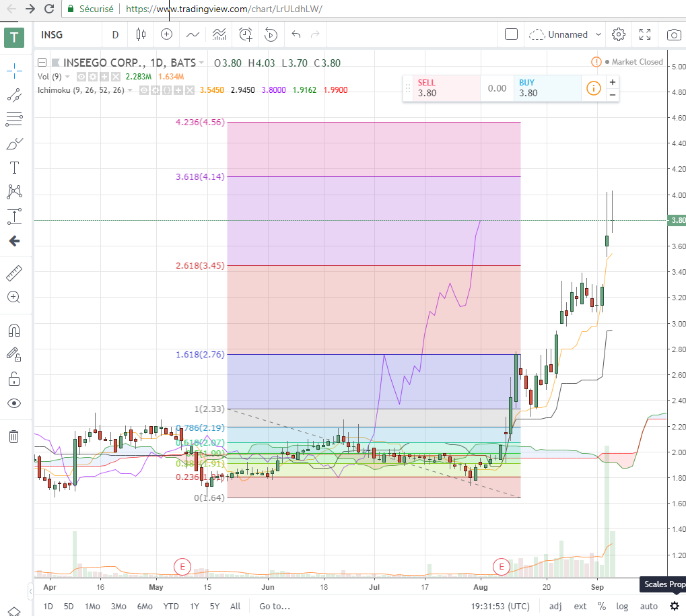Open the Ichimoku indicator dropdown arrow

tap(130, 90)
